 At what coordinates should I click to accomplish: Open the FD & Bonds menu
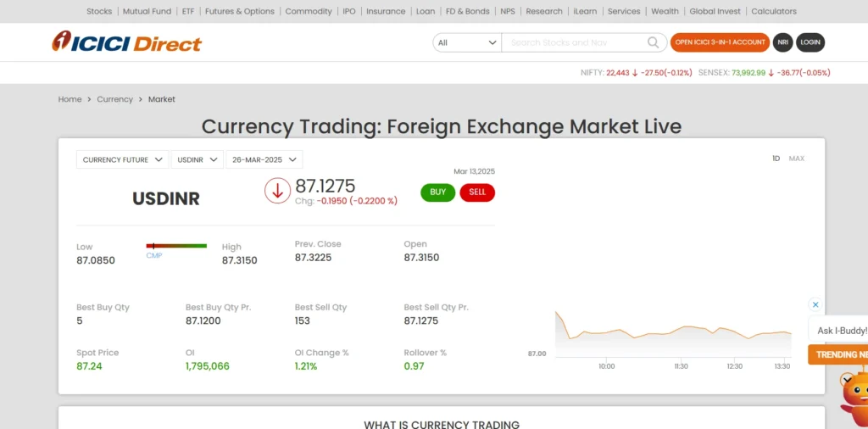467,11
